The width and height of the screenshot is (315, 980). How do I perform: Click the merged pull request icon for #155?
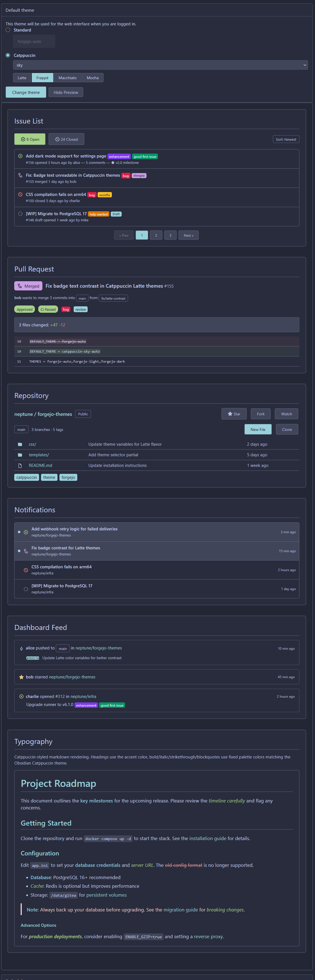pyautogui.click(x=20, y=175)
